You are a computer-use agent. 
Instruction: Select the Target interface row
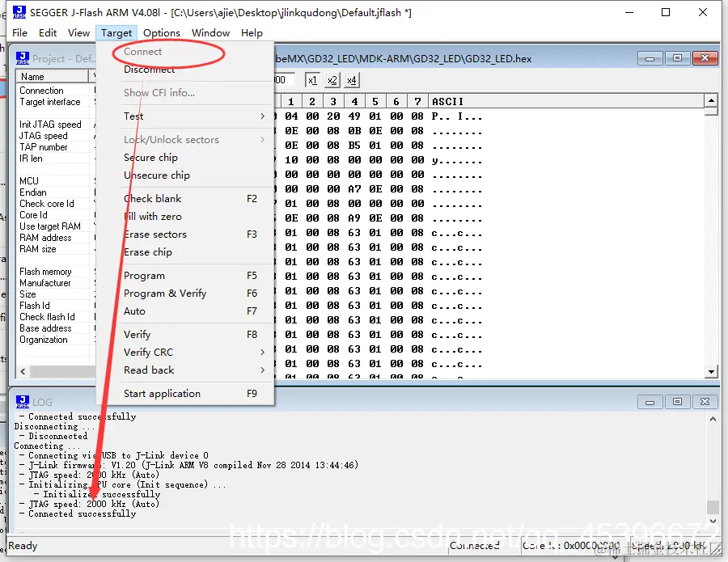pyautogui.click(x=55, y=102)
